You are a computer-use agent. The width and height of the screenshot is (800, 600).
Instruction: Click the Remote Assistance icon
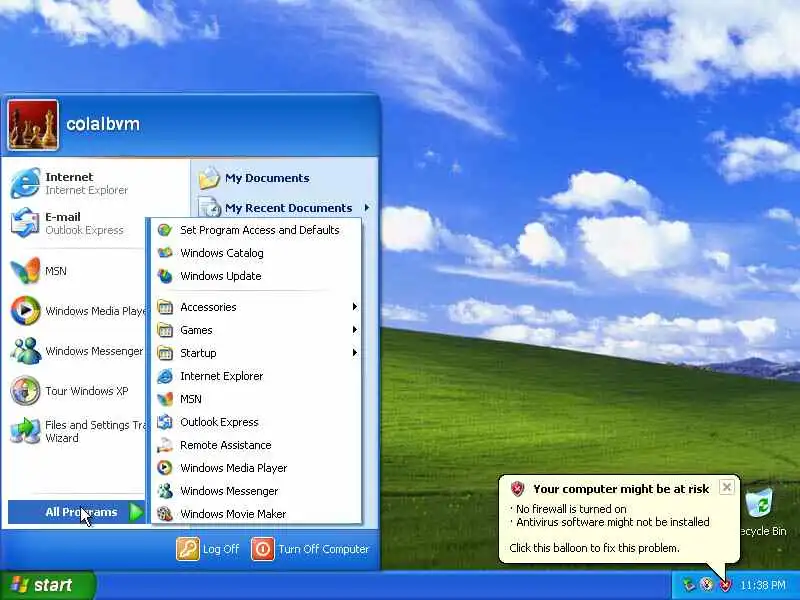[x=164, y=445]
